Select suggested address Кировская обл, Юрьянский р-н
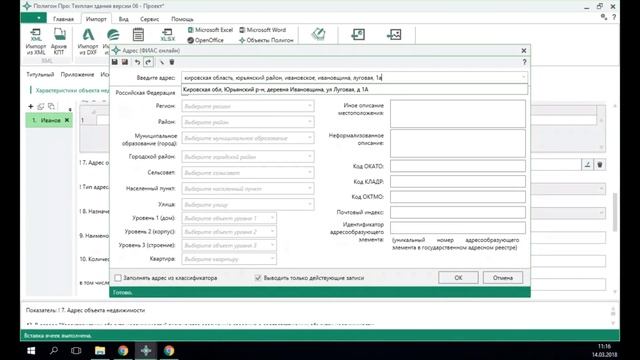The image size is (640, 360). [354, 89]
